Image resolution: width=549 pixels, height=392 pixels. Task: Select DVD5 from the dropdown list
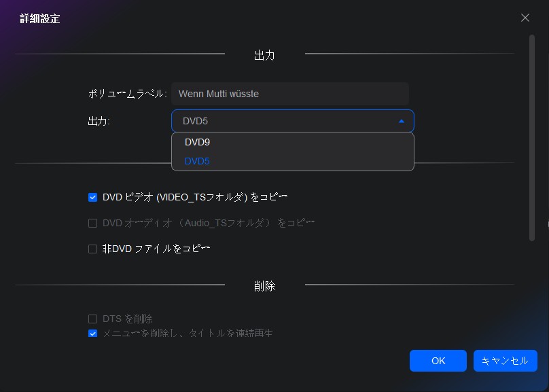click(x=293, y=161)
